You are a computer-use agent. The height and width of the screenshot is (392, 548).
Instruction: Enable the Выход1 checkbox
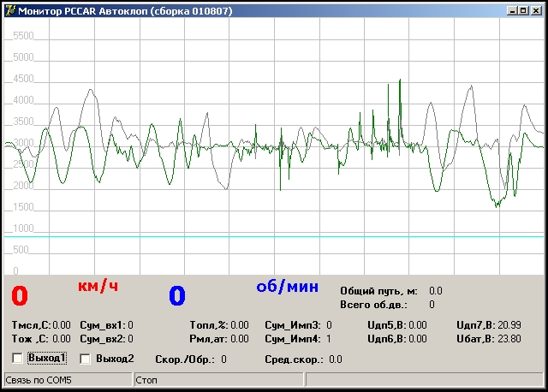(x=18, y=358)
